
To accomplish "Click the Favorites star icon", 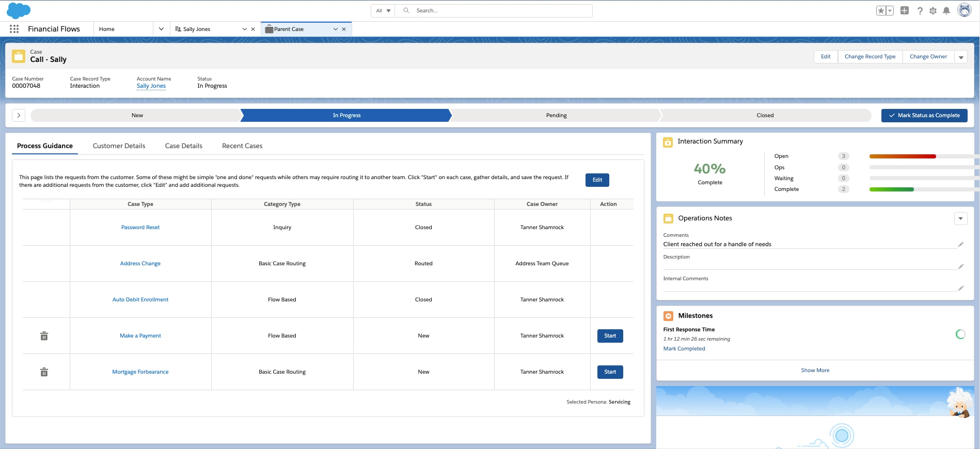I will [x=881, y=11].
